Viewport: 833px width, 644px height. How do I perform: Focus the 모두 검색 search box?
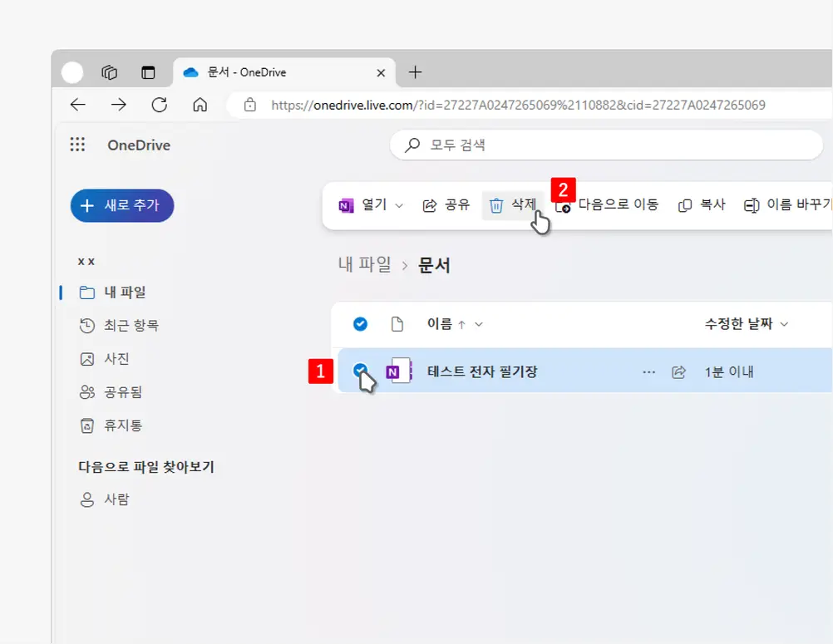tap(606, 145)
